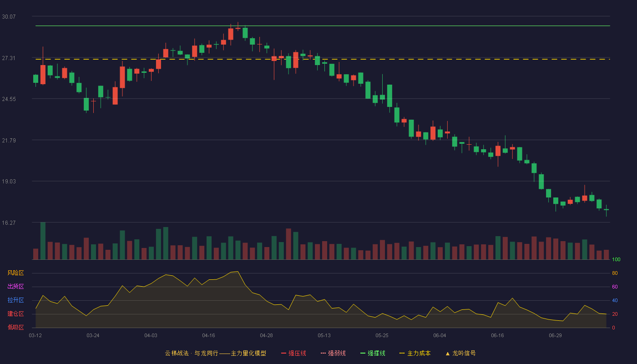Click the green 100 indicator axis value

point(616,260)
